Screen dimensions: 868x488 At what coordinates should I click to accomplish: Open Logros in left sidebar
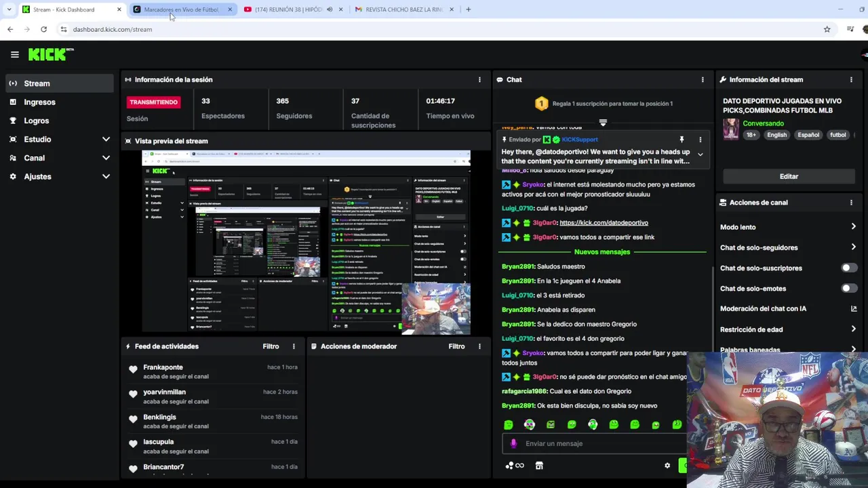click(x=58, y=121)
